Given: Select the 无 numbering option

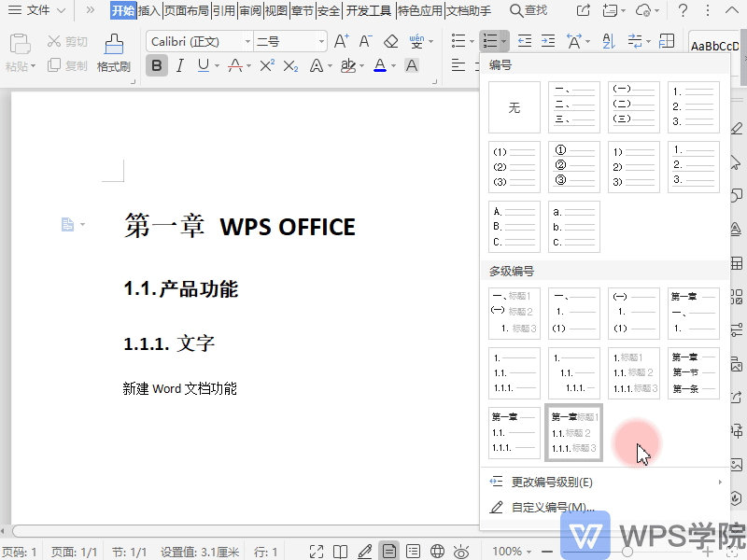Looking at the screenshot, I should [514, 107].
